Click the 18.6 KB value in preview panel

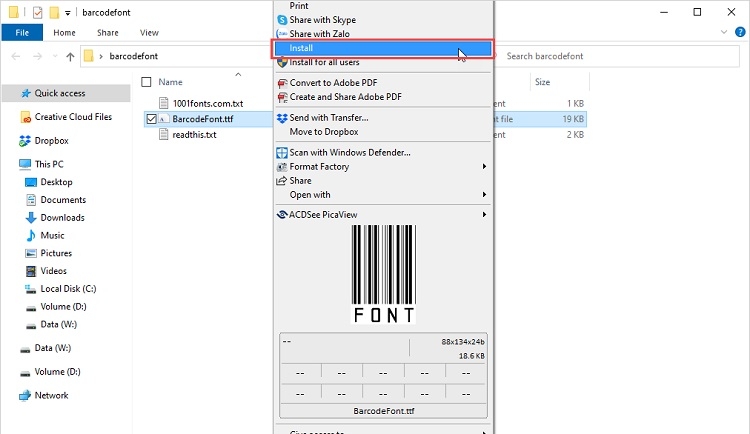pos(472,356)
